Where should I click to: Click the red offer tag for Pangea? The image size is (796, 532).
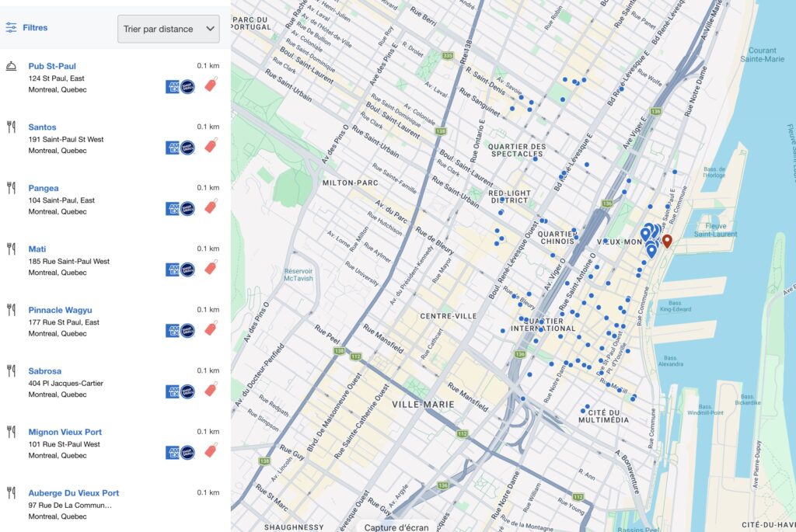point(211,207)
